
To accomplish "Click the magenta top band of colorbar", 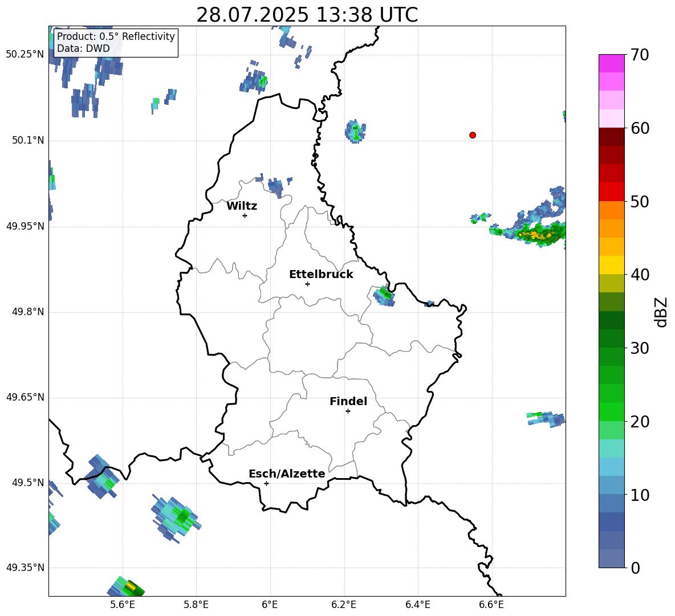I will 611,63.
